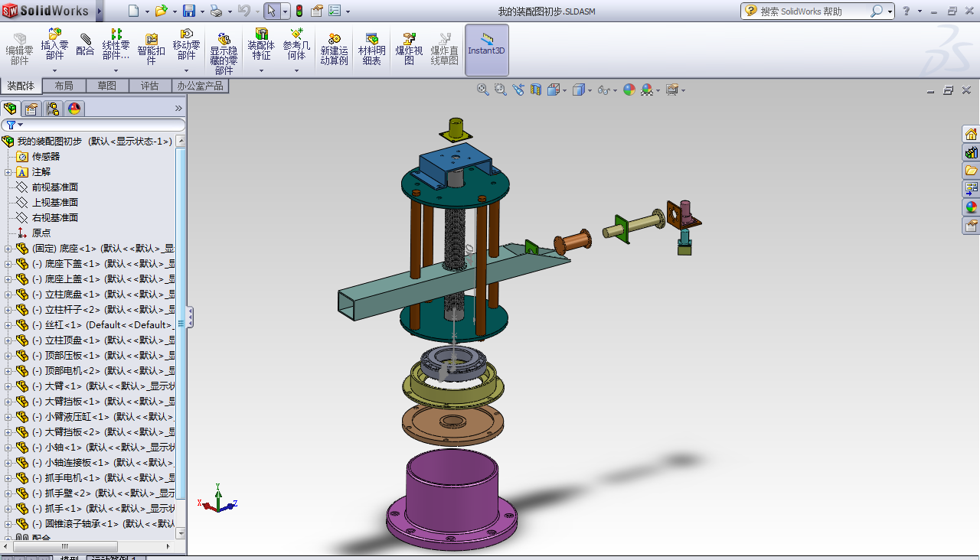The height and width of the screenshot is (560, 980).
Task: Click the Edit Appearance color ball icon
Action: pos(629,90)
